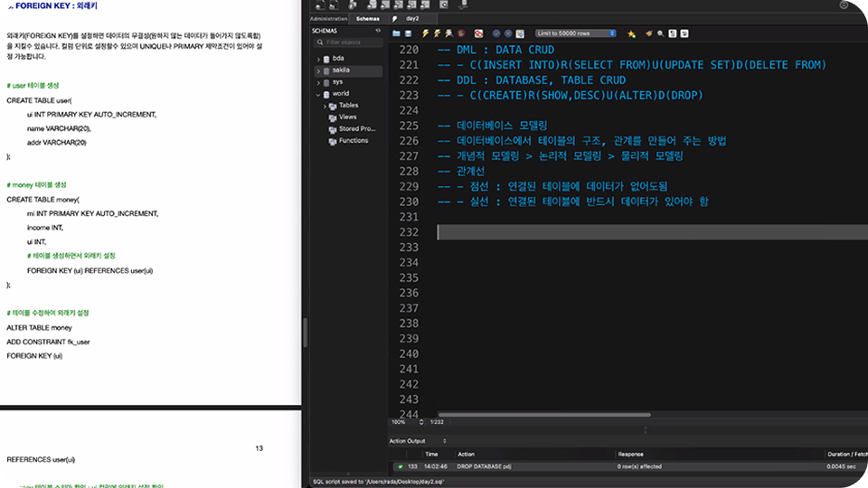The height and width of the screenshot is (488, 868).
Task: Search table data from the top toolbar
Action: point(443,5)
